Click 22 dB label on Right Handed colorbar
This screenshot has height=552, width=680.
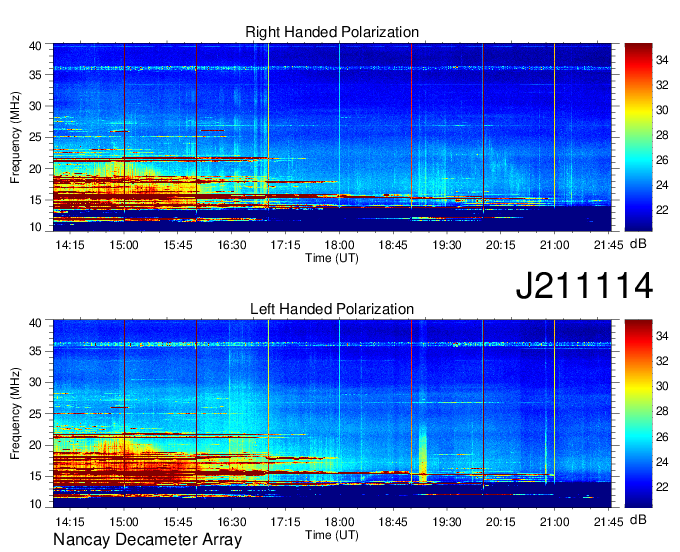[x=662, y=210]
